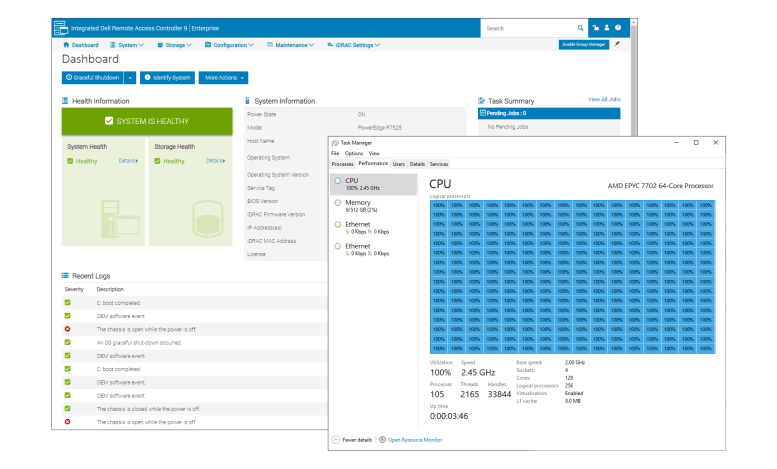
Task: Click the System Health healthy checkmark
Action: (x=70, y=161)
